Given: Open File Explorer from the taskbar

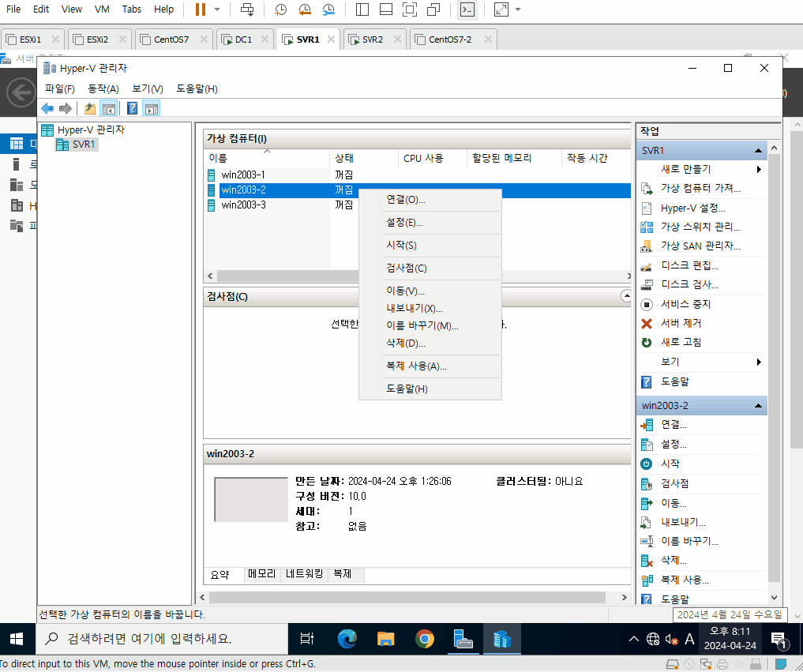Looking at the screenshot, I should coord(385,639).
